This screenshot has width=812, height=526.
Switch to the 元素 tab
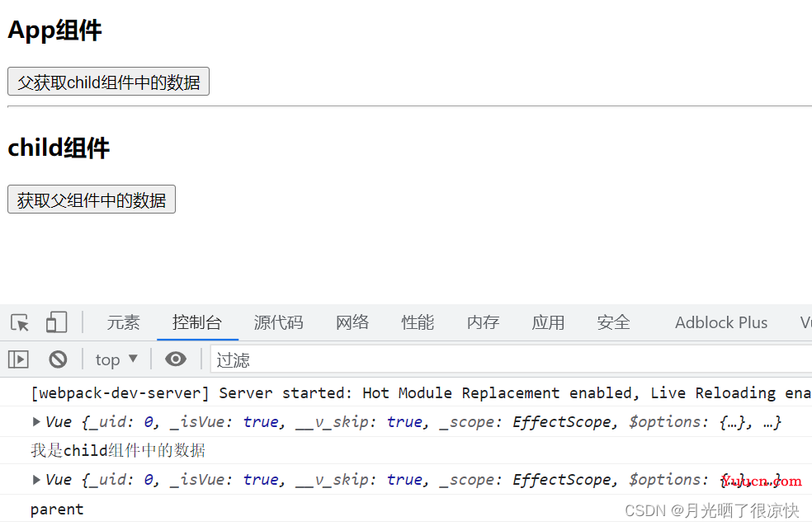click(123, 322)
